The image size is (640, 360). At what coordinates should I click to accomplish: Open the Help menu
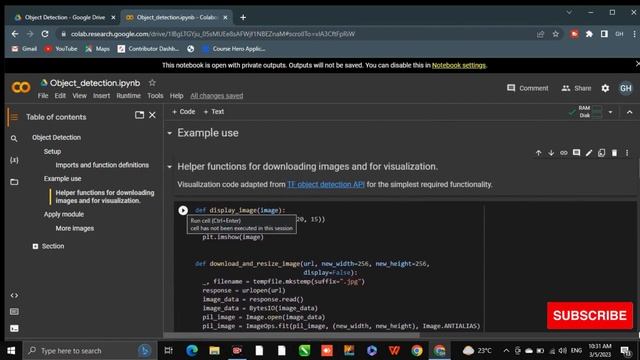click(176, 96)
